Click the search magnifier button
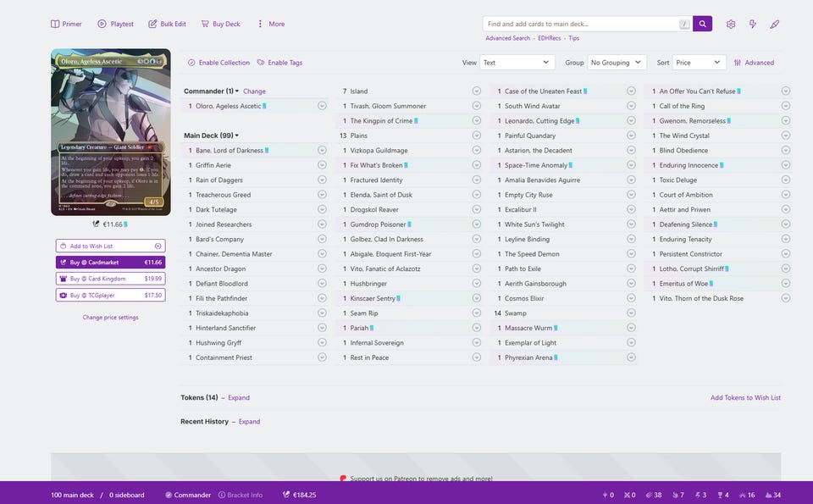Image resolution: width=813 pixels, height=504 pixels. (702, 24)
